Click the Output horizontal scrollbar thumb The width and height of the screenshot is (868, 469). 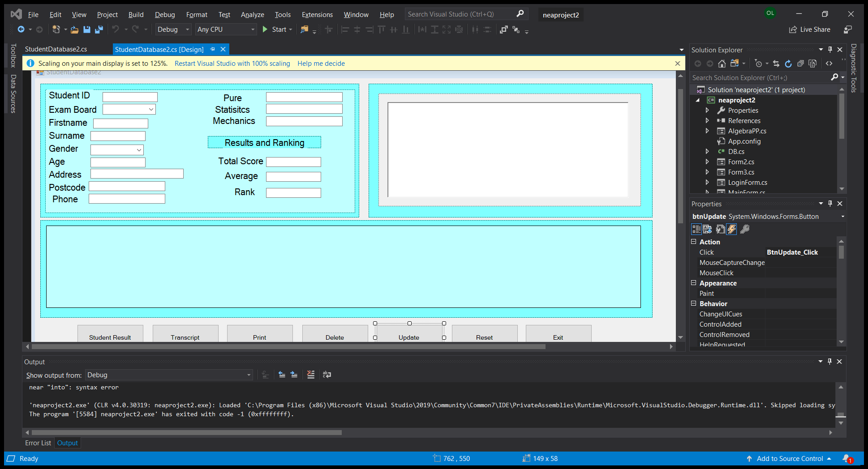(186, 433)
